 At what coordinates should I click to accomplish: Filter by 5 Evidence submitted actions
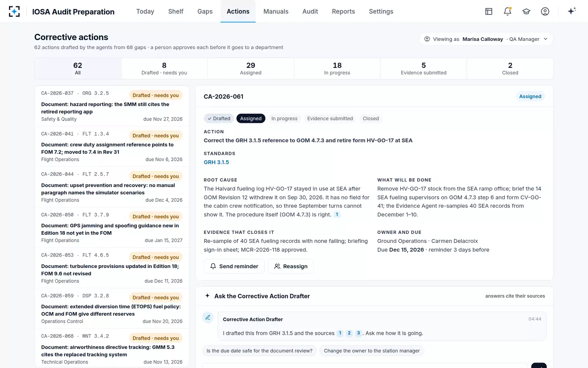(x=423, y=68)
